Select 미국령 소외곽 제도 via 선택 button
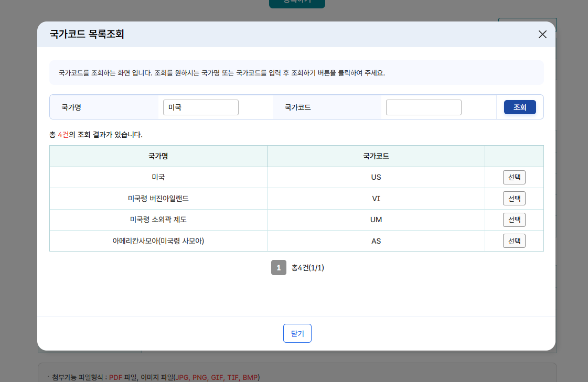The width and height of the screenshot is (588, 382). (x=514, y=220)
